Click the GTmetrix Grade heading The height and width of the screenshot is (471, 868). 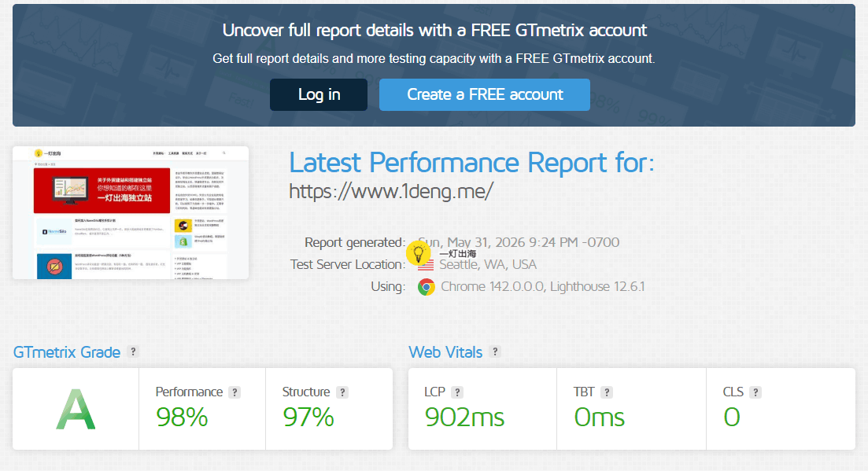pos(66,352)
